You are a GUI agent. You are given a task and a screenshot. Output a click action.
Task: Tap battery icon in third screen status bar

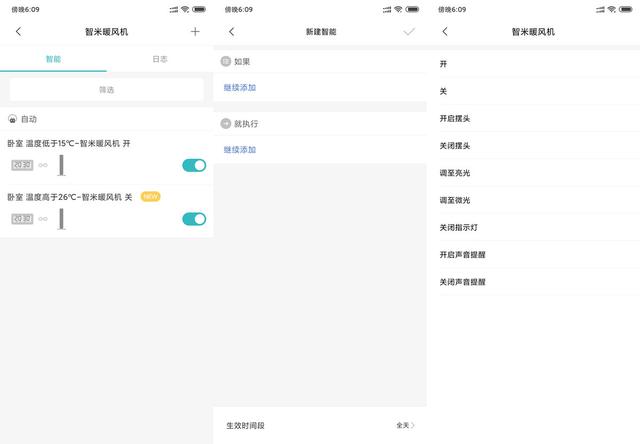pyautogui.click(x=626, y=9)
